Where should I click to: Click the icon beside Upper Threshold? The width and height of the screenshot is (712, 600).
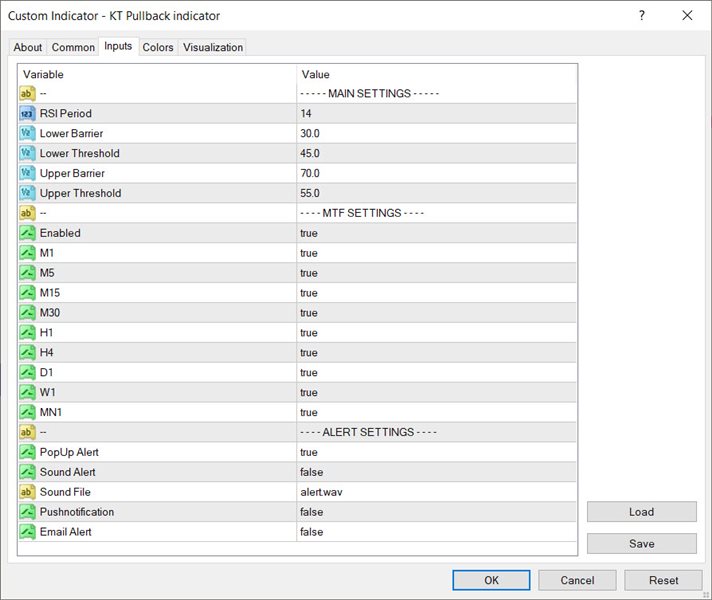[27, 193]
